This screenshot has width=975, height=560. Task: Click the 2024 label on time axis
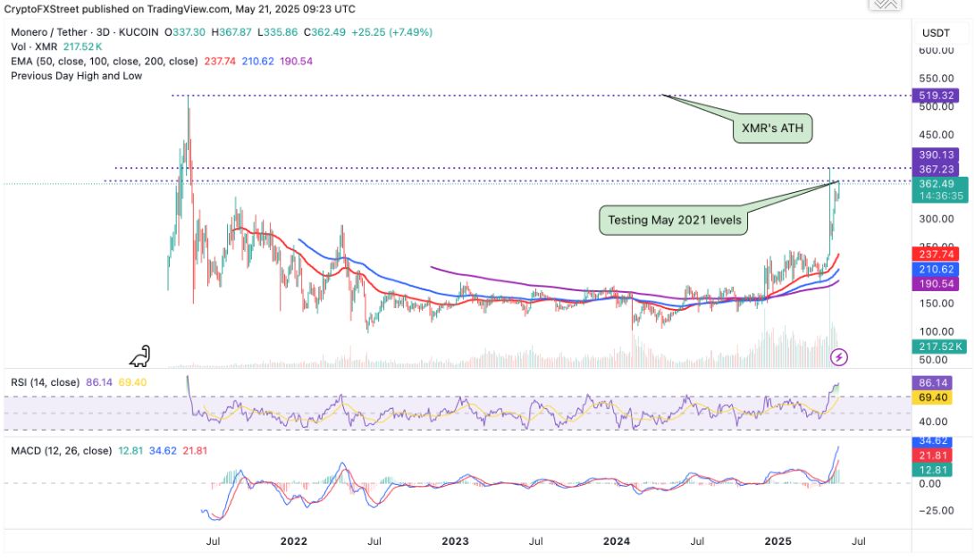coord(617,541)
